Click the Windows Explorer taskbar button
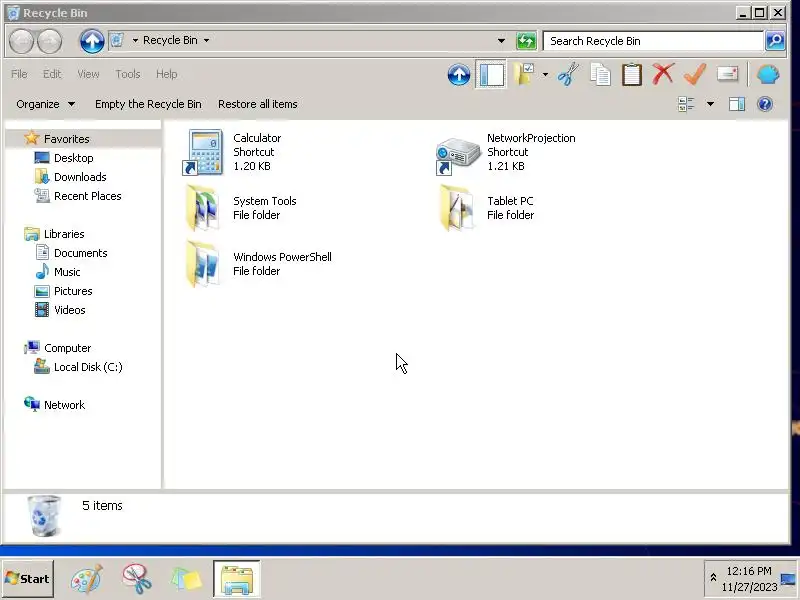 [237, 579]
